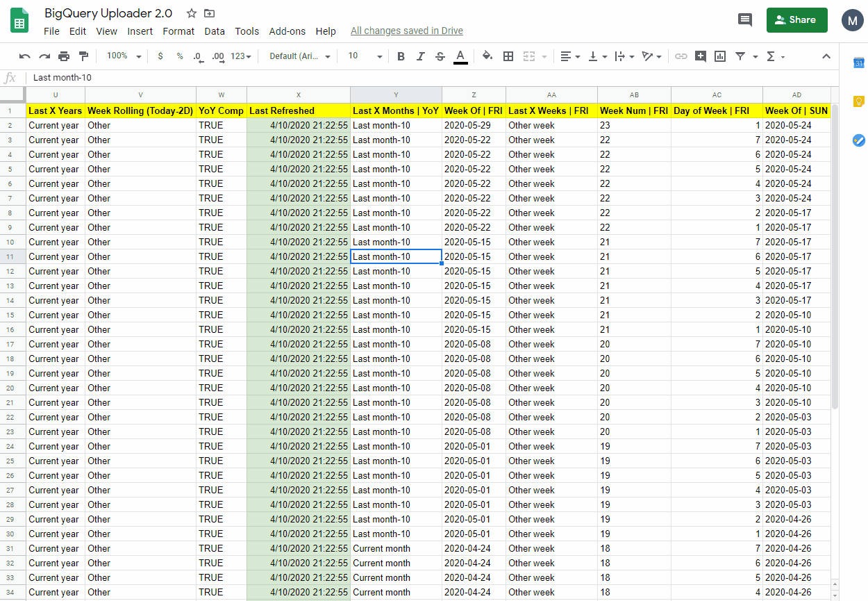Open the fill color bucket
Image resolution: width=868 pixels, height=601 pixels.
[x=487, y=56]
